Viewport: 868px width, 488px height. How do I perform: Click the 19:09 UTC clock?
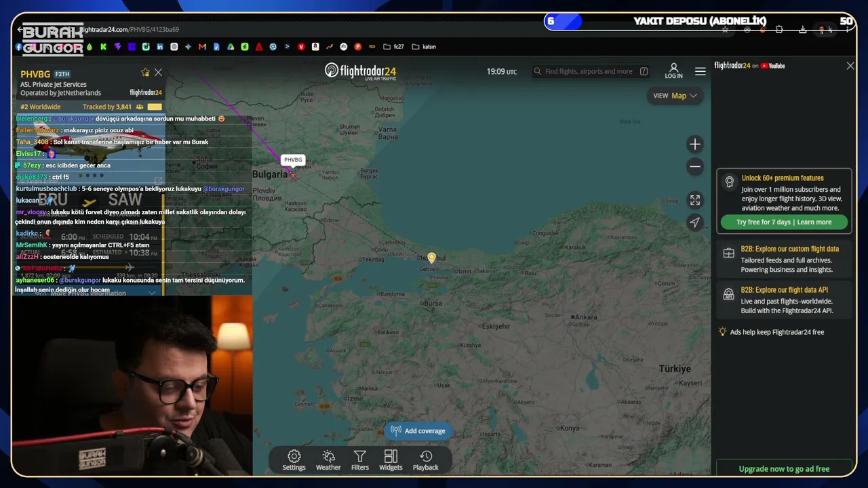pos(502,71)
